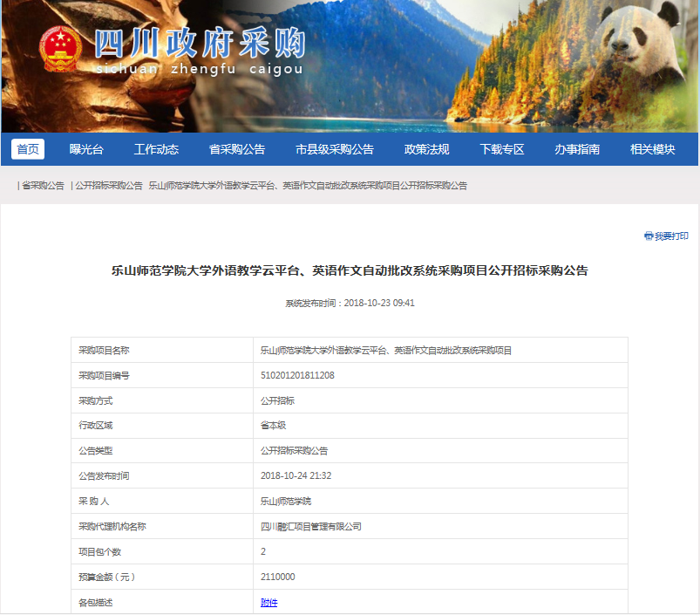Open the 相关模块 menu item
This screenshot has width=700, height=615.
click(653, 149)
